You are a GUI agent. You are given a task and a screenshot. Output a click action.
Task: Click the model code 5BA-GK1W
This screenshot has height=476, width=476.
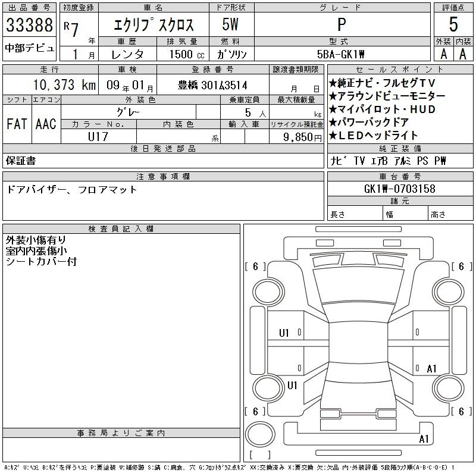pyautogui.click(x=342, y=54)
